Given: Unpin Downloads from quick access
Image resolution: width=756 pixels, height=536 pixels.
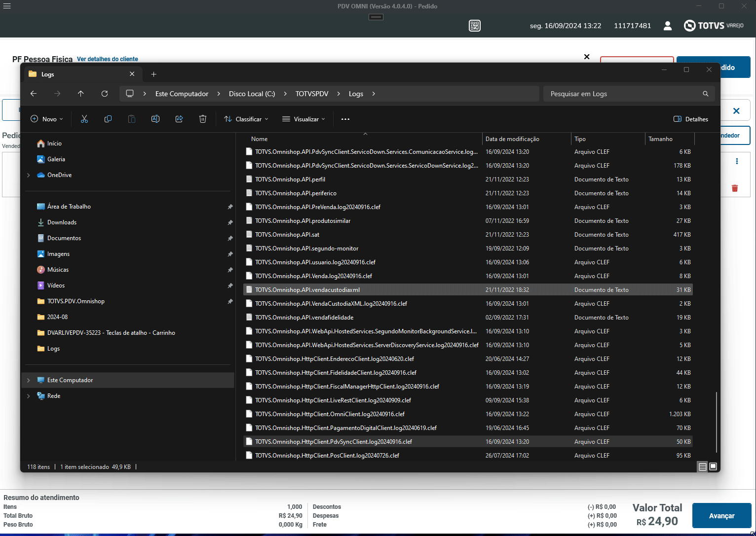Looking at the screenshot, I should [230, 222].
